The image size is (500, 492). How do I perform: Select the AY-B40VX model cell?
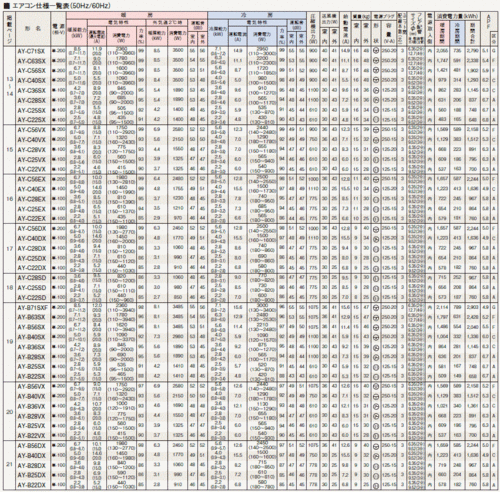[x=32, y=397]
